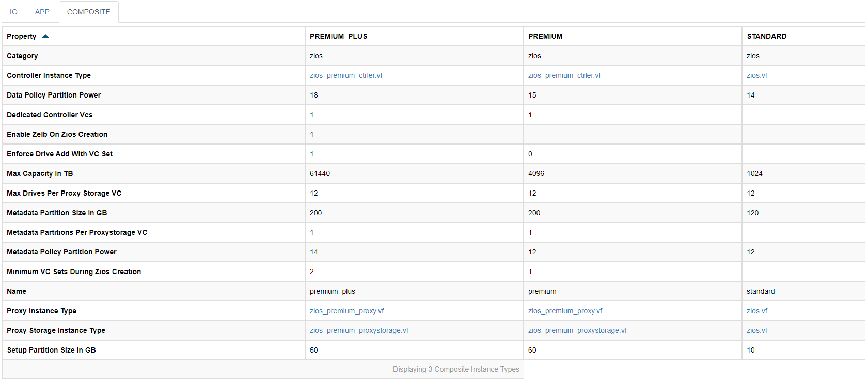This screenshot has width=868, height=383.
Task: Select the Controller Instance Type label
Action: (49, 75)
